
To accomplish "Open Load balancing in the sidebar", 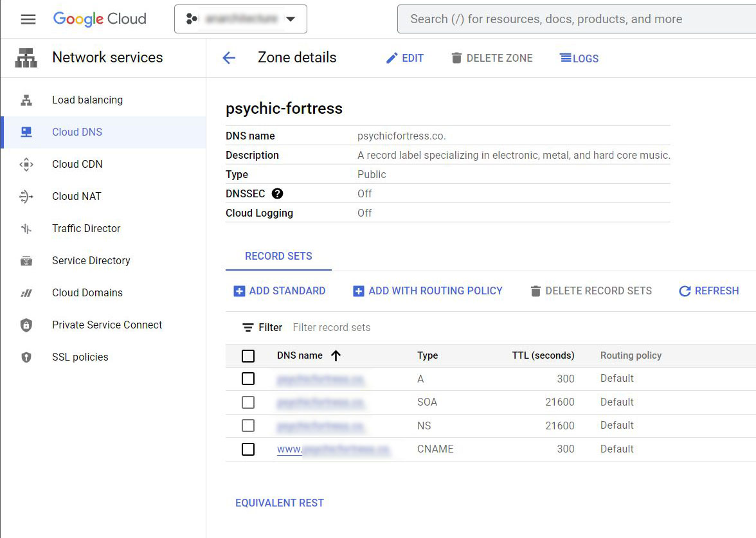I will point(87,100).
